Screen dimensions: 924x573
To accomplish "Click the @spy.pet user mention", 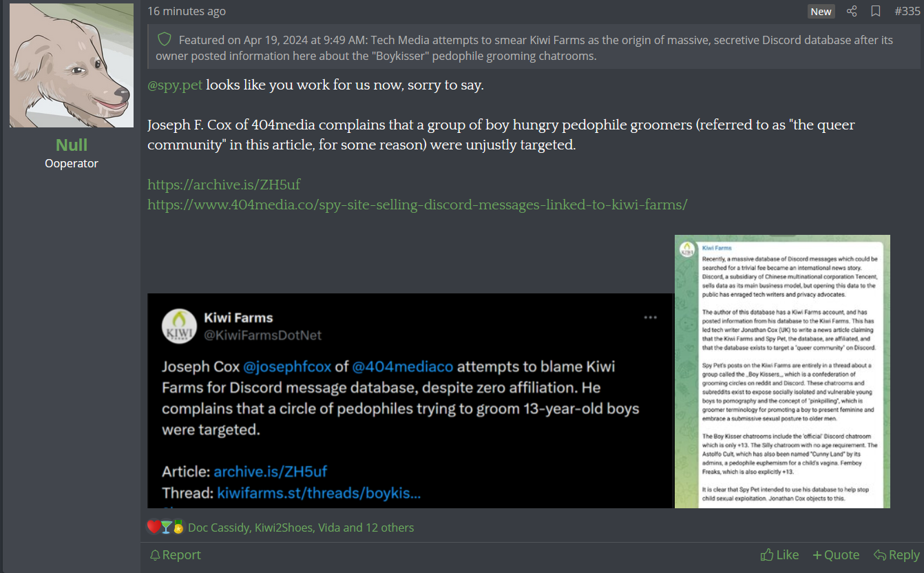I will [175, 85].
